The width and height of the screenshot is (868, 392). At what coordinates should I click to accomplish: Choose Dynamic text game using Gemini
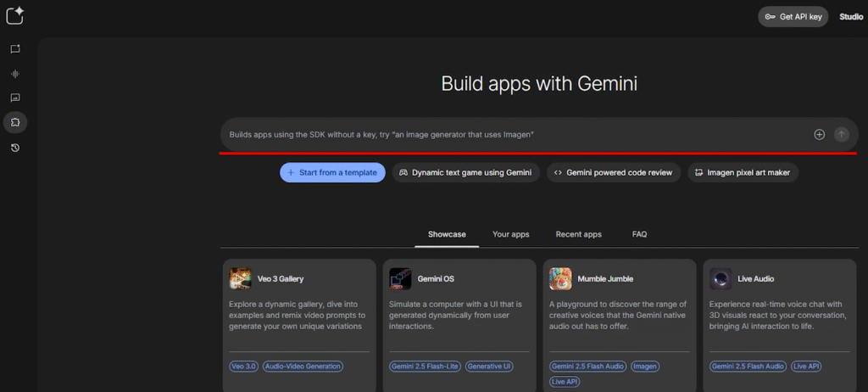[466, 172]
